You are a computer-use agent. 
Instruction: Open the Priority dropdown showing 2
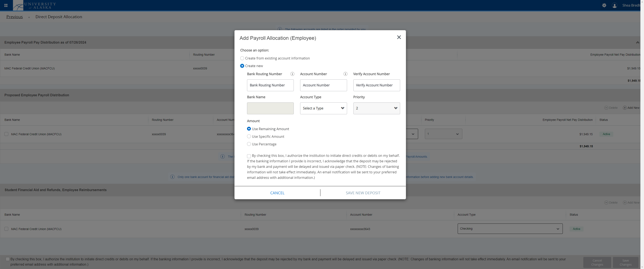[376, 108]
